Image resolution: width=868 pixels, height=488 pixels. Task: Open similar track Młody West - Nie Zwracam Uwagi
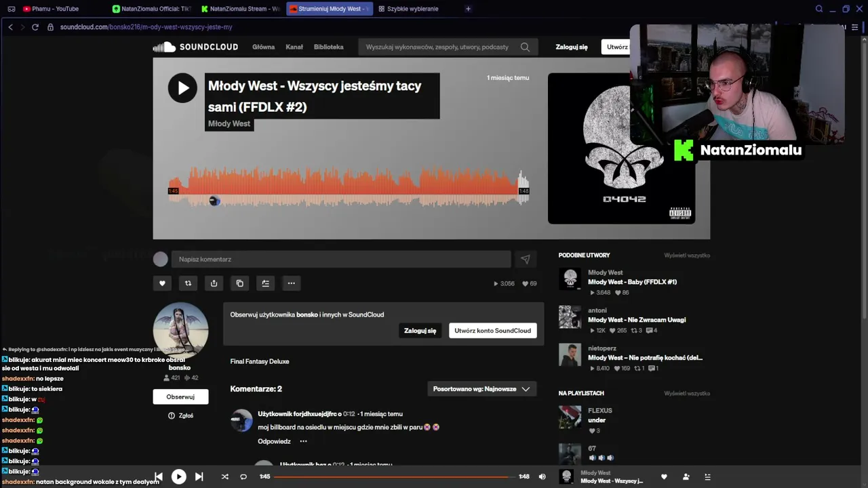pos(637,320)
